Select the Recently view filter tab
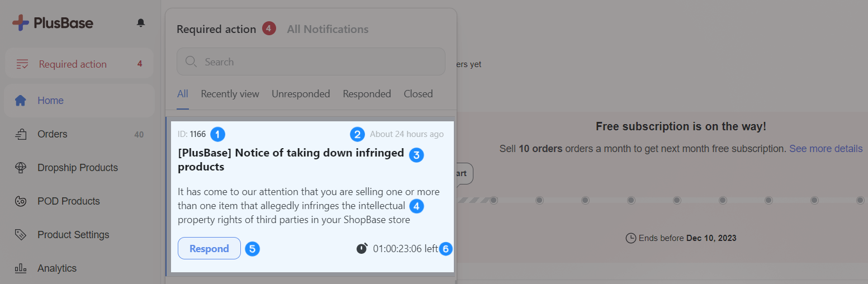 point(230,94)
